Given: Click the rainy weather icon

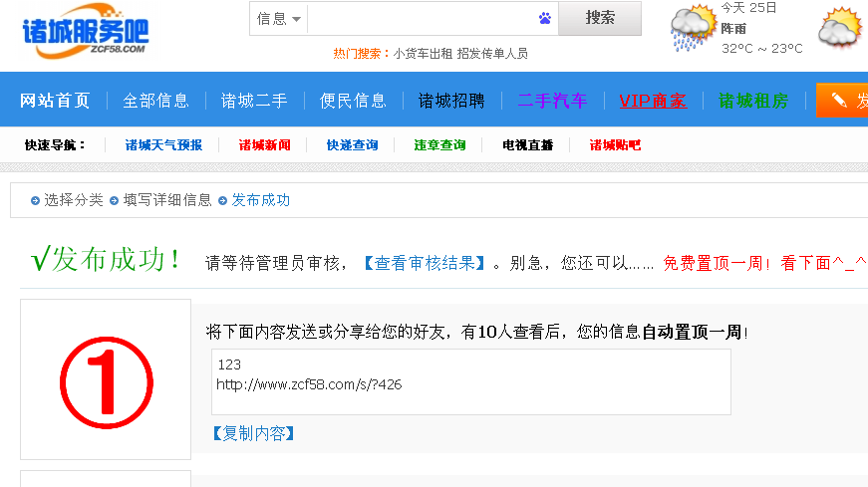Looking at the screenshot, I should click(x=692, y=29).
